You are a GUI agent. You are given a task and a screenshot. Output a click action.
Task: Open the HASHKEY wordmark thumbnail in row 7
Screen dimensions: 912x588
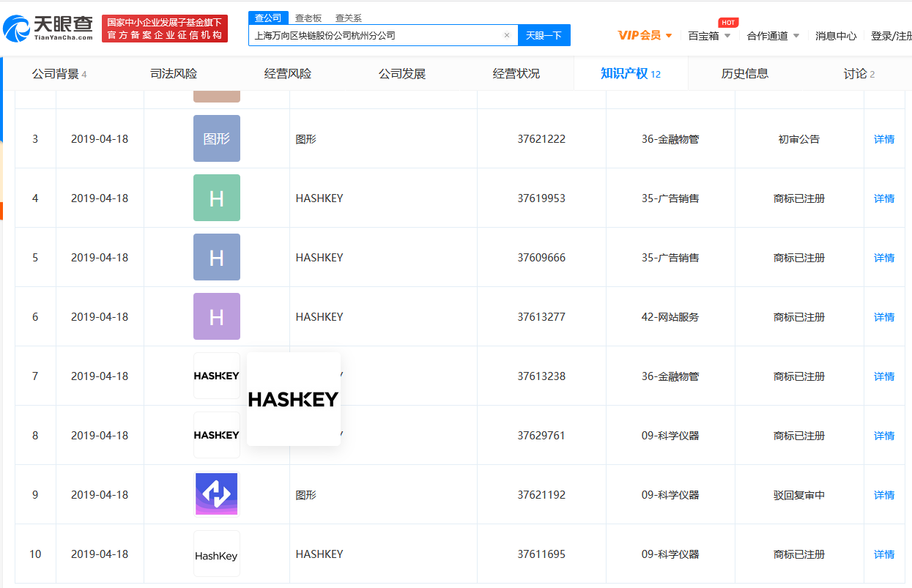point(216,376)
